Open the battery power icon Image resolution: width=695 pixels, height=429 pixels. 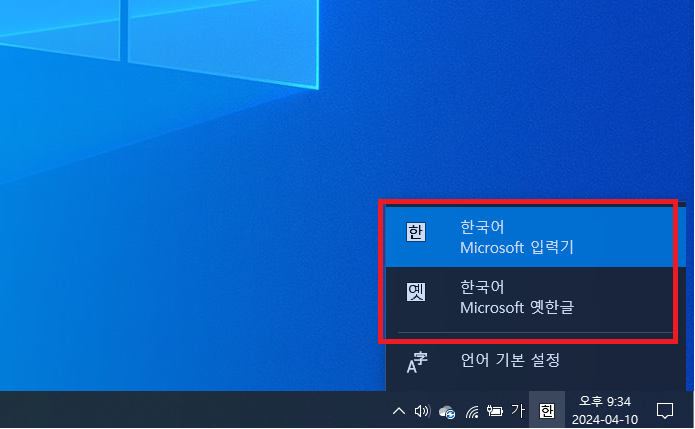[494, 411]
